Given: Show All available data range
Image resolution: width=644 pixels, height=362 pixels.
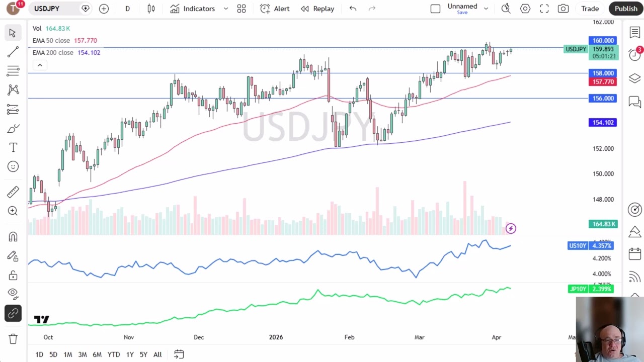Looking at the screenshot, I should pos(157,354).
